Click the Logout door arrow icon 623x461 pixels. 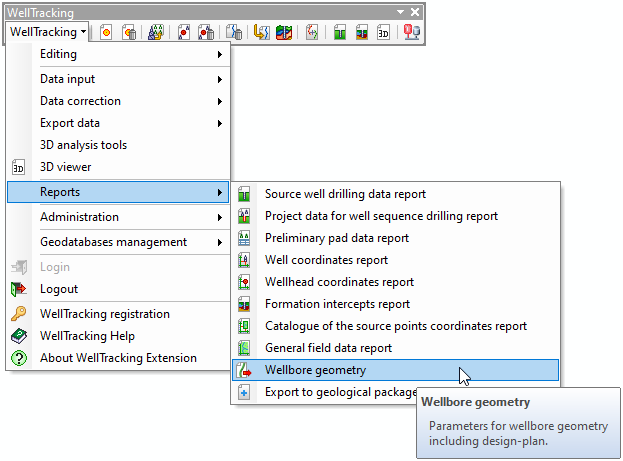pyautogui.click(x=19, y=289)
